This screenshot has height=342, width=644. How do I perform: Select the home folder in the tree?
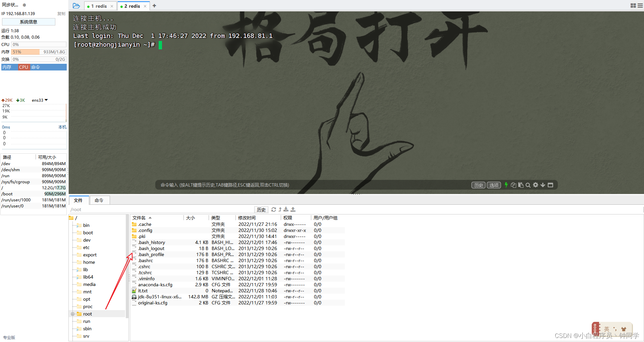click(89, 262)
